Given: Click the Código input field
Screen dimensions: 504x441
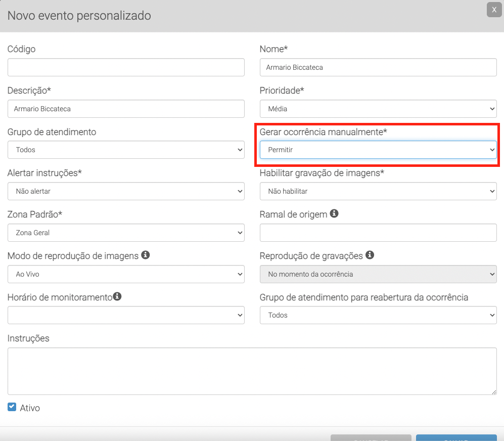Looking at the screenshot, I should click(126, 67).
